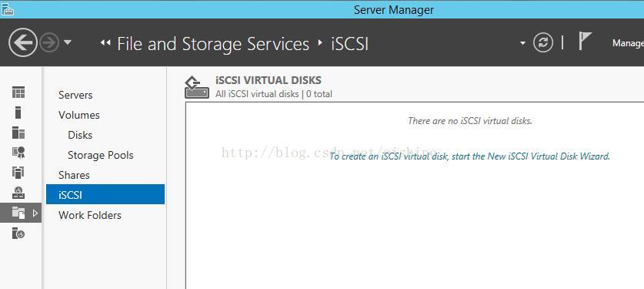Open the notifications flag icon
Viewport: 644px width, 289px height.
coord(585,41)
